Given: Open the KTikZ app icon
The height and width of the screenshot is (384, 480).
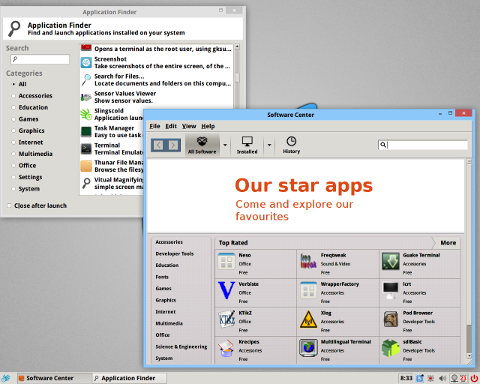Looking at the screenshot, I should (x=227, y=319).
